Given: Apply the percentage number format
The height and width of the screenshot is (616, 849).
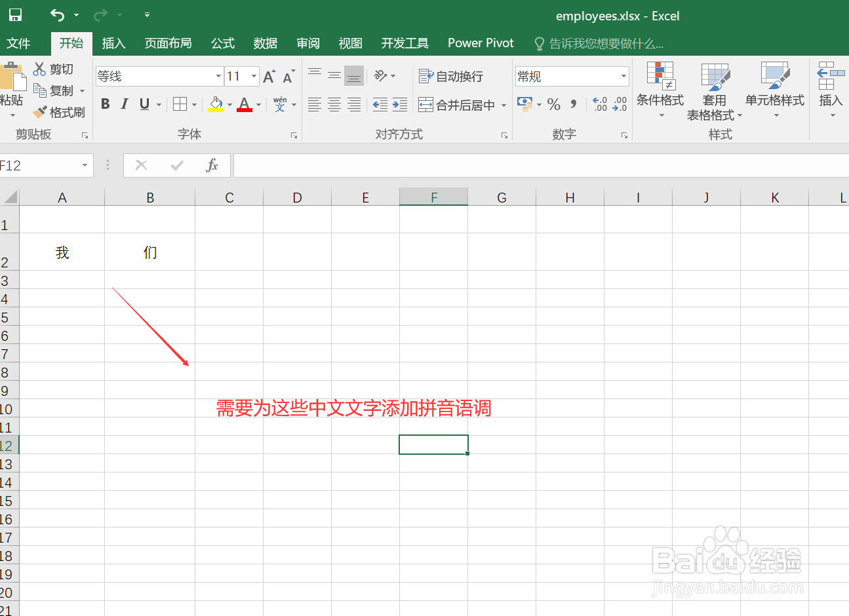Looking at the screenshot, I should click(x=553, y=104).
